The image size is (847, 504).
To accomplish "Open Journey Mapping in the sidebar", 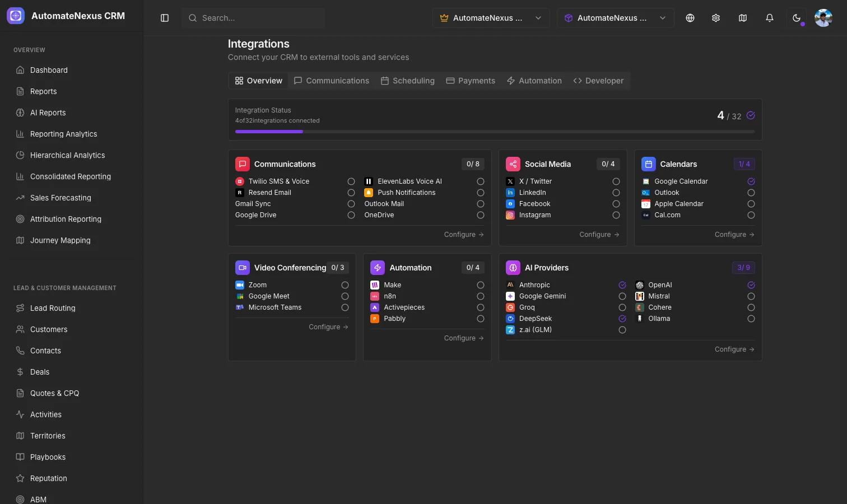I will coord(72,240).
